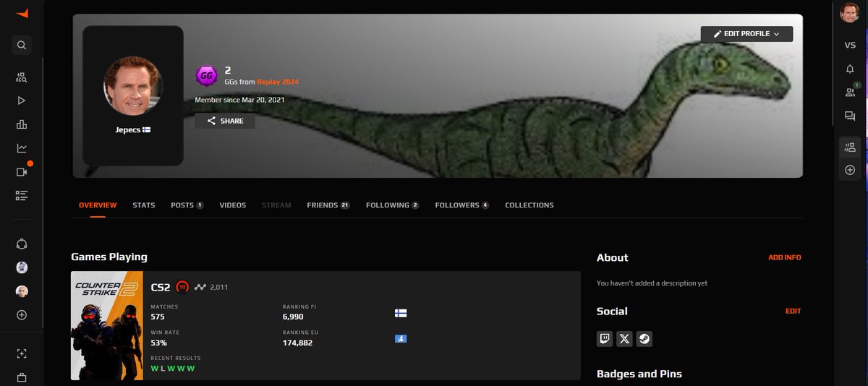Follow the Replay 2024 link
Viewport: 868px width, 386px height.
pos(278,82)
